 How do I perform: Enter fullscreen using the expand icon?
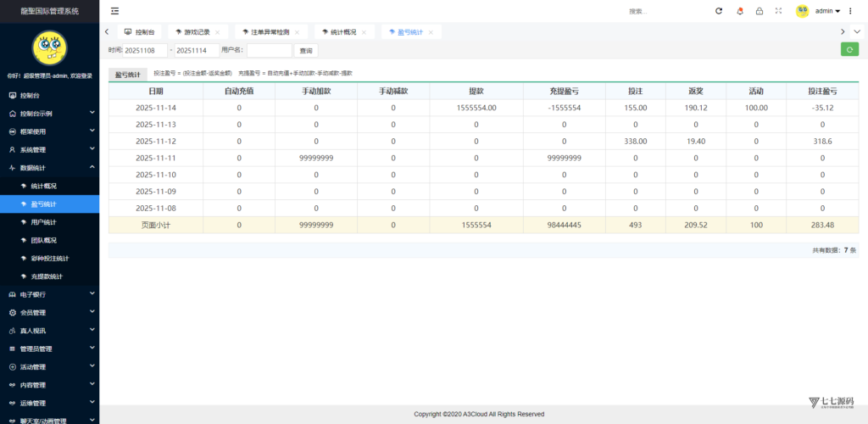779,11
